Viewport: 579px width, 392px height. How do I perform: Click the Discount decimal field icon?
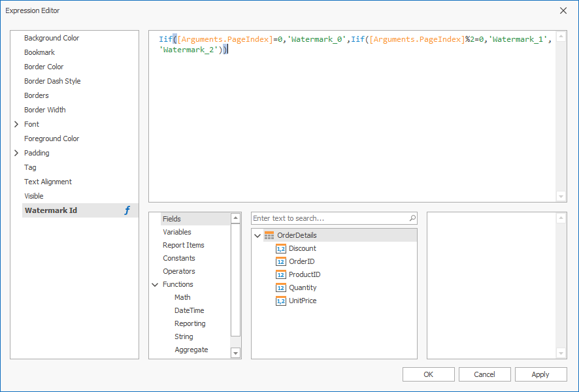pyautogui.click(x=281, y=248)
